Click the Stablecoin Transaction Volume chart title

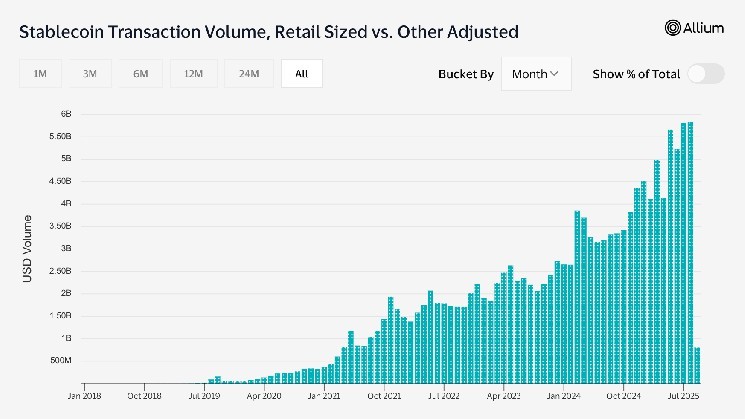268,32
